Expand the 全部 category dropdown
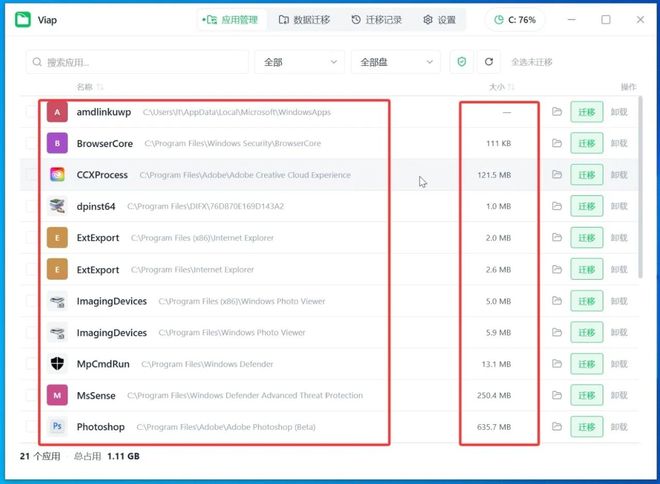 pyautogui.click(x=300, y=62)
